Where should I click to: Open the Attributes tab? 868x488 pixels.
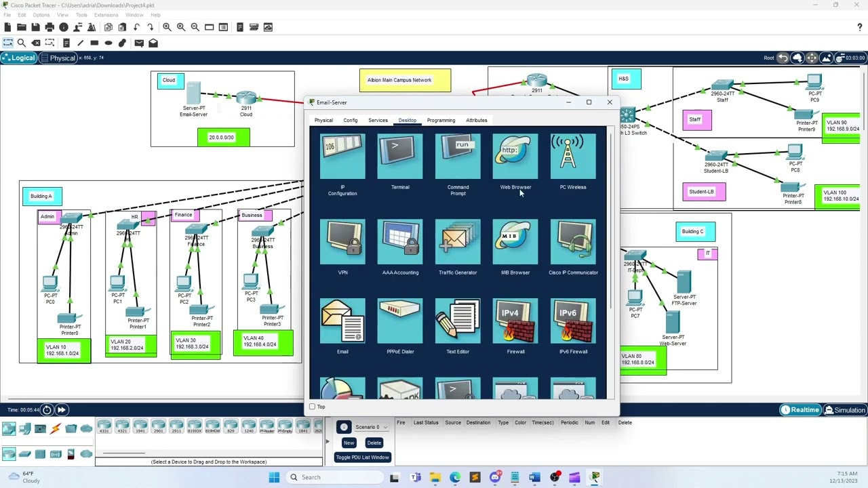tap(477, 120)
